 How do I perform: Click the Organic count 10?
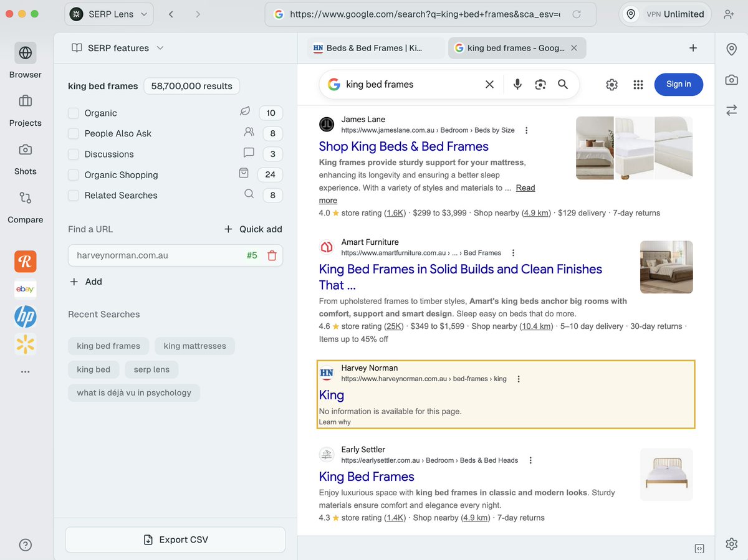pos(271,113)
